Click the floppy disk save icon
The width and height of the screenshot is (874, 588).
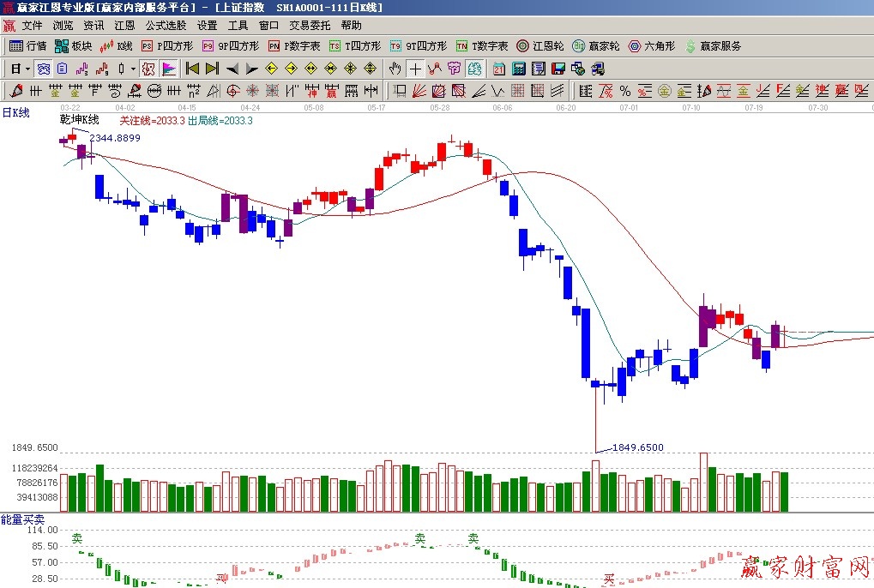[558, 69]
